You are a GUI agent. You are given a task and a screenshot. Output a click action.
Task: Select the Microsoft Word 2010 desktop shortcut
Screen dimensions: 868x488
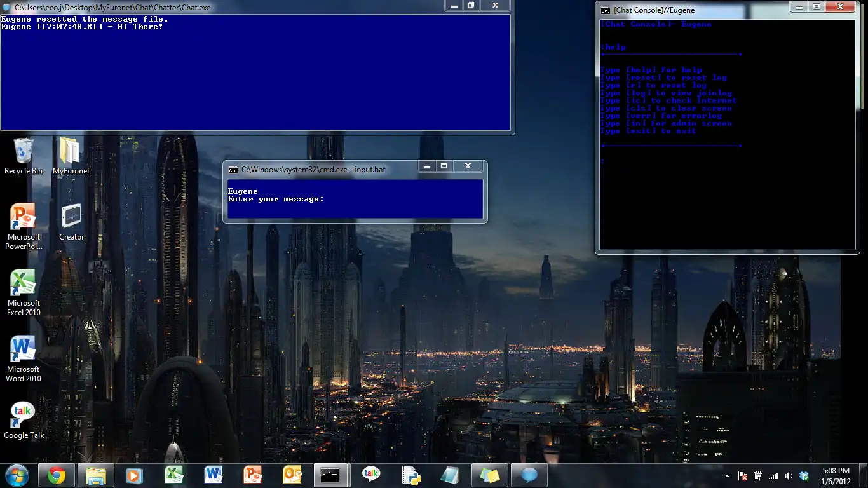tap(24, 359)
